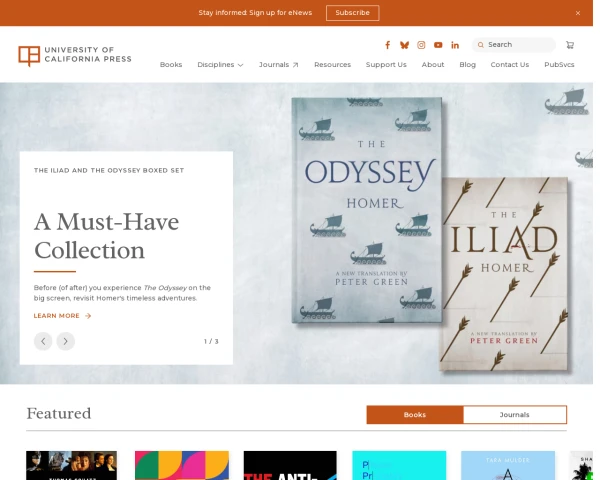Image resolution: width=600 pixels, height=480 pixels.
Task: Click the 'A Must-Have Collection' heading
Action: [x=106, y=236]
